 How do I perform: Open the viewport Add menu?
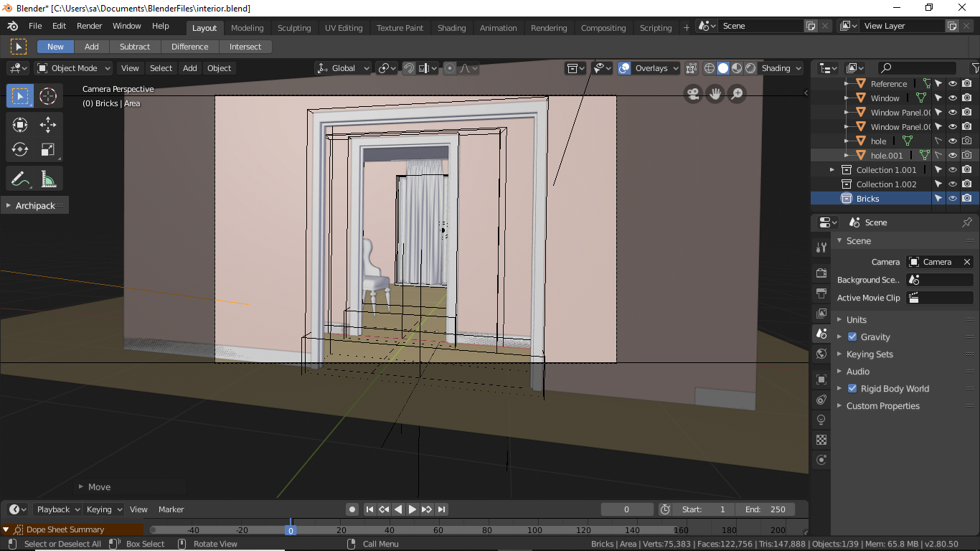coord(189,68)
